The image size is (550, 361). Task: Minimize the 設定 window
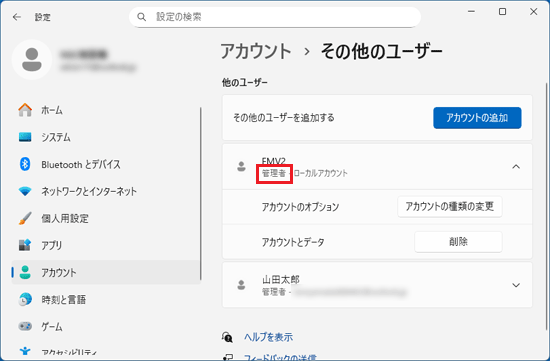click(471, 12)
